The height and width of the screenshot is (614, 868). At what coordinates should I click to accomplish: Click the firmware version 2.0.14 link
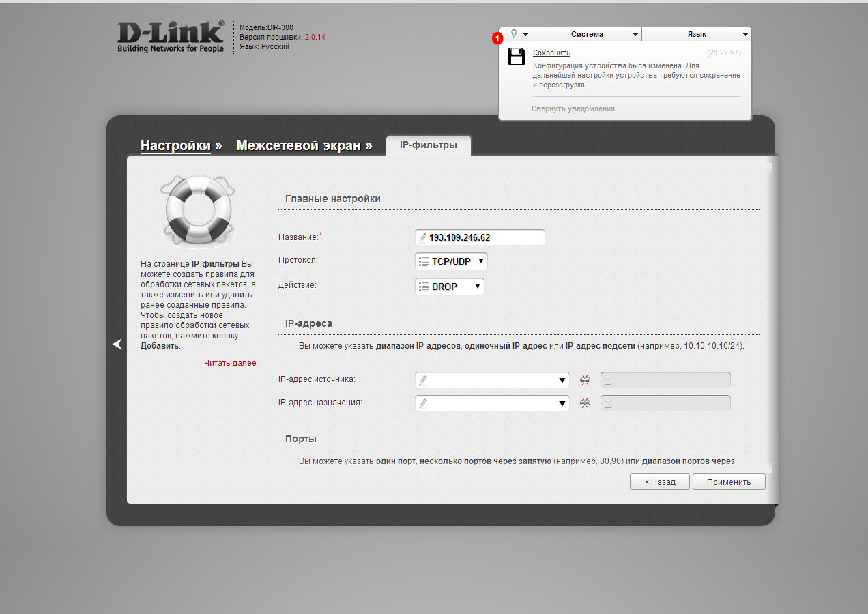pyautogui.click(x=315, y=37)
